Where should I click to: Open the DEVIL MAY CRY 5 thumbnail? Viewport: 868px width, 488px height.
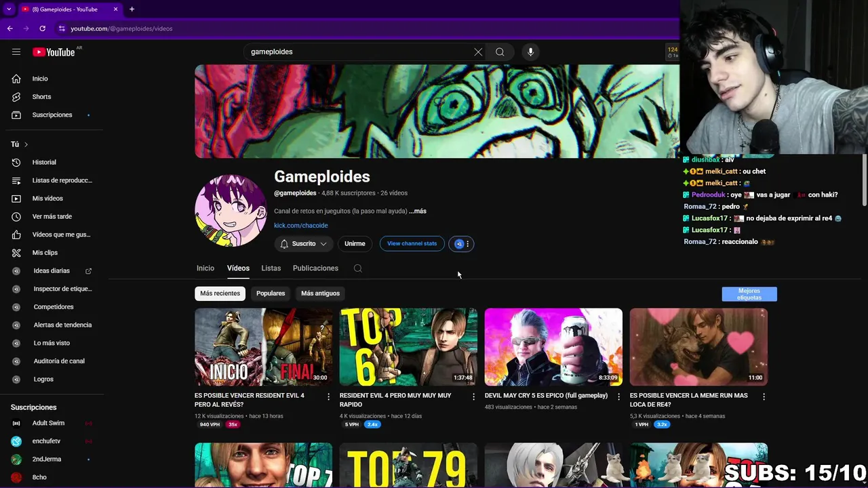(553, 347)
